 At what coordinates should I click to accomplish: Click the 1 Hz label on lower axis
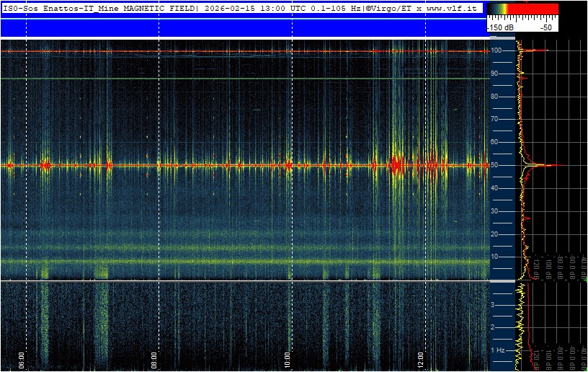pyautogui.click(x=497, y=350)
